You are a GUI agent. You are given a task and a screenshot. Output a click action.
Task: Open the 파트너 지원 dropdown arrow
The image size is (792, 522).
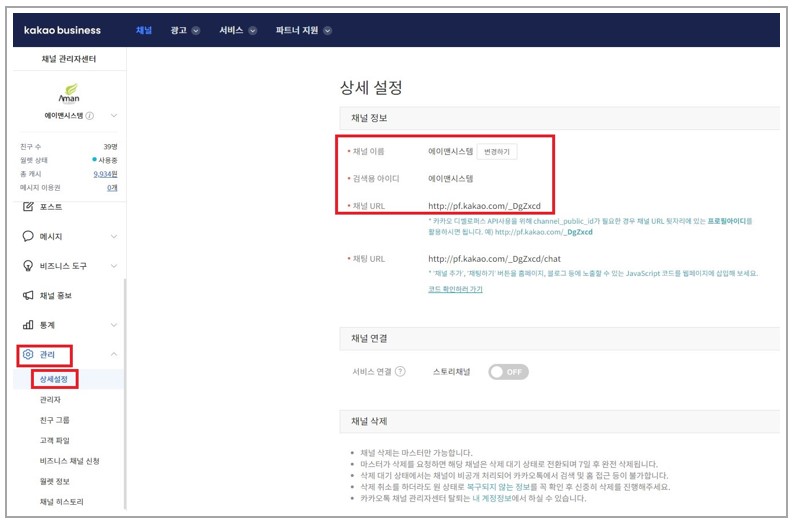point(327,31)
